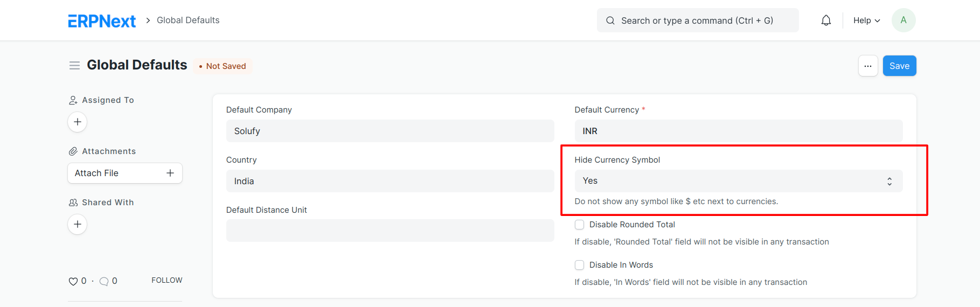Add an assignee with the plus button
Screen dimensions: 980x307
[x=78, y=122]
